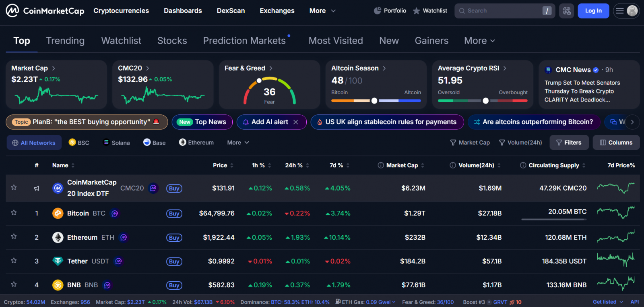
Task: Click Buy button in Bitcoin row
Action: tap(174, 214)
